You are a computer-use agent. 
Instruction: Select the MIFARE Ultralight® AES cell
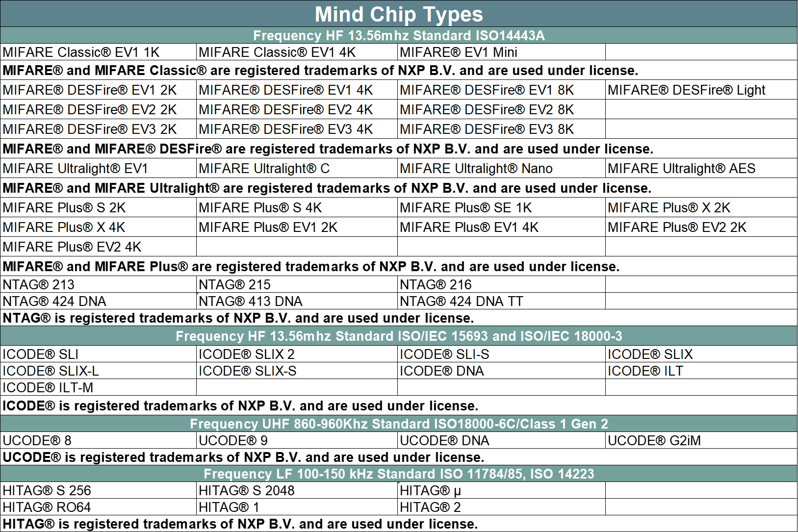(701, 168)
